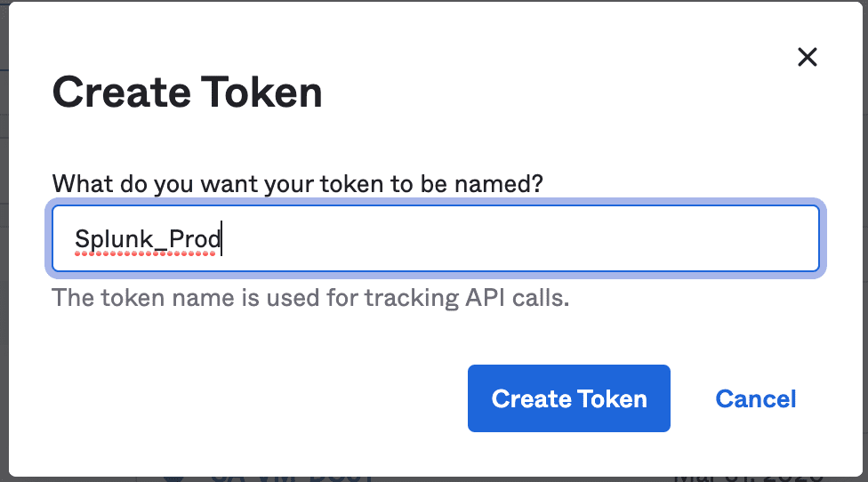Click the Splunk_Prod text in the field

148,239
